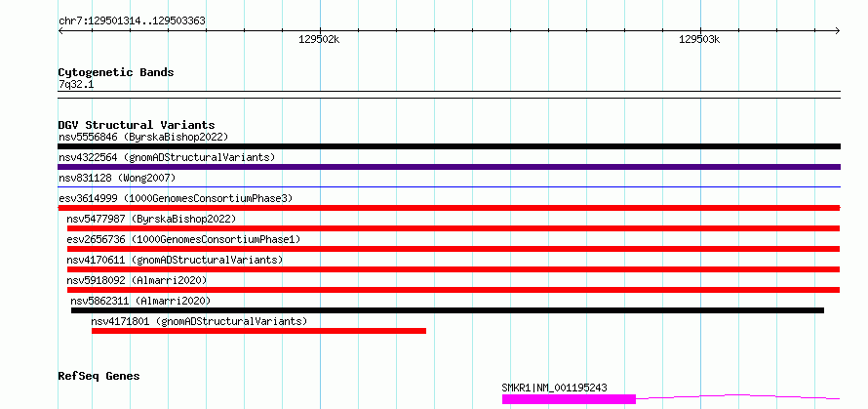This screenshot has width=868, height=409.
Task: Click the SMKR1 magenta intron line
Action: (738, 397)
